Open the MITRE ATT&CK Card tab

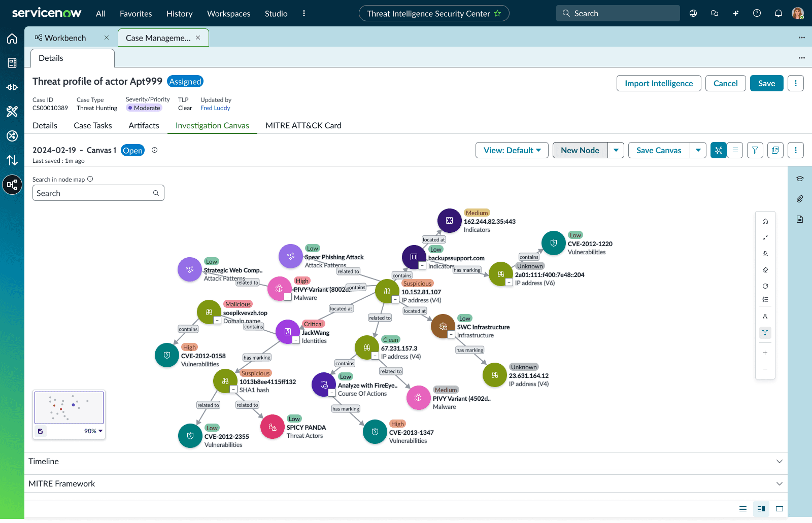303,125
